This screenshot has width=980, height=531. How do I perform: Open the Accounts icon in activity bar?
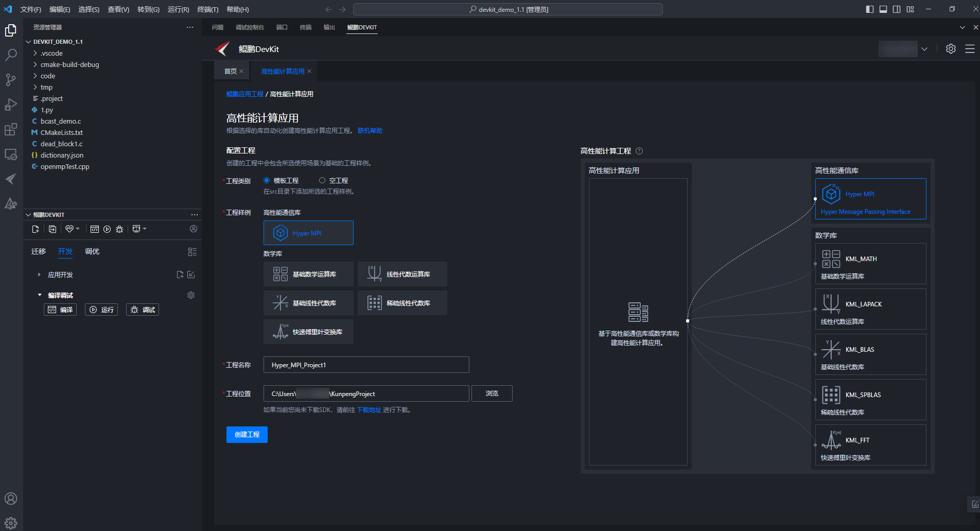coord(11,499)
